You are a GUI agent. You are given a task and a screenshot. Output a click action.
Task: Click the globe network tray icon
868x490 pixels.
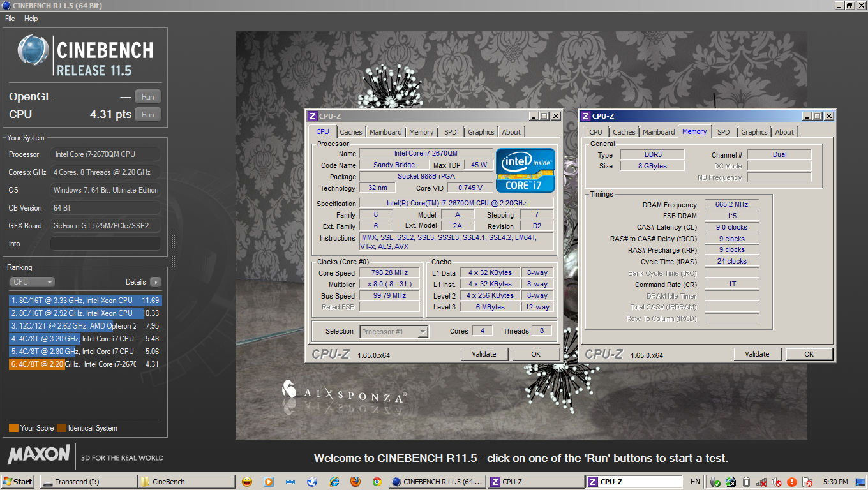click(731, 482)
